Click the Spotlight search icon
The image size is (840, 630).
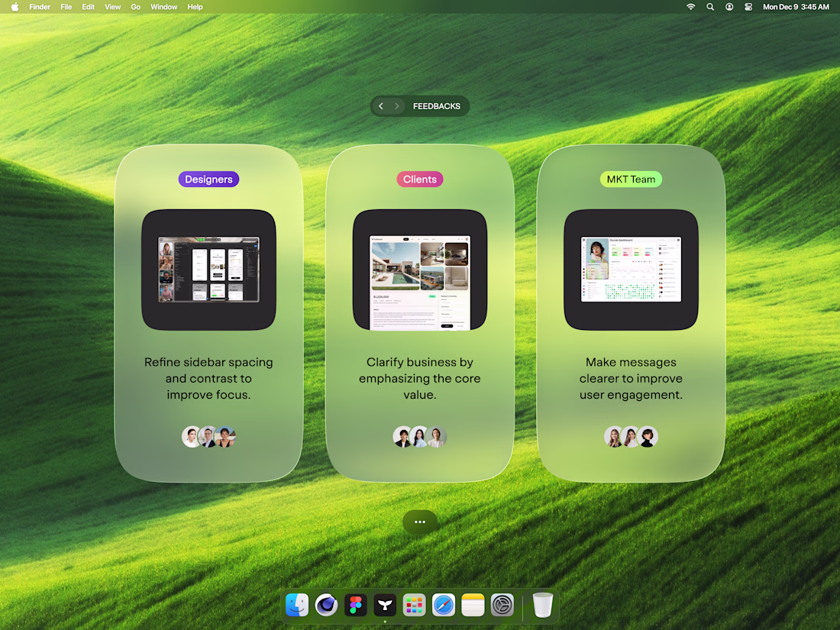710,7
